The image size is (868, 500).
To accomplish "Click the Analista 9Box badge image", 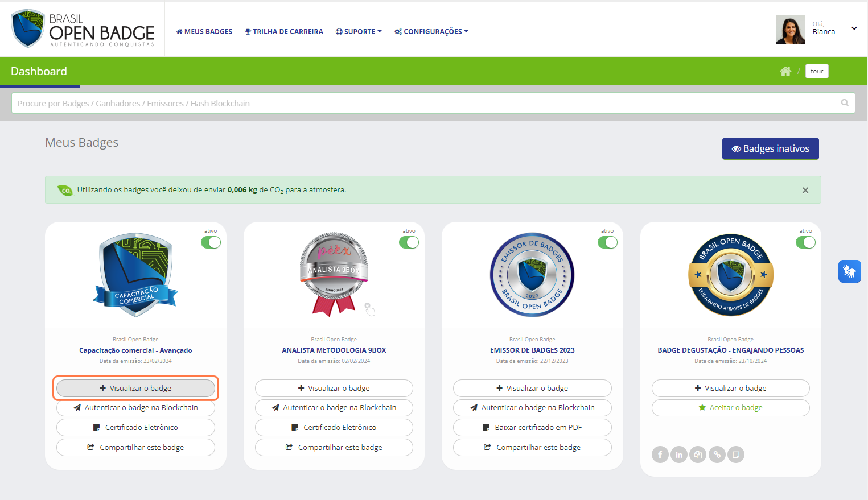I will [334, 274].
